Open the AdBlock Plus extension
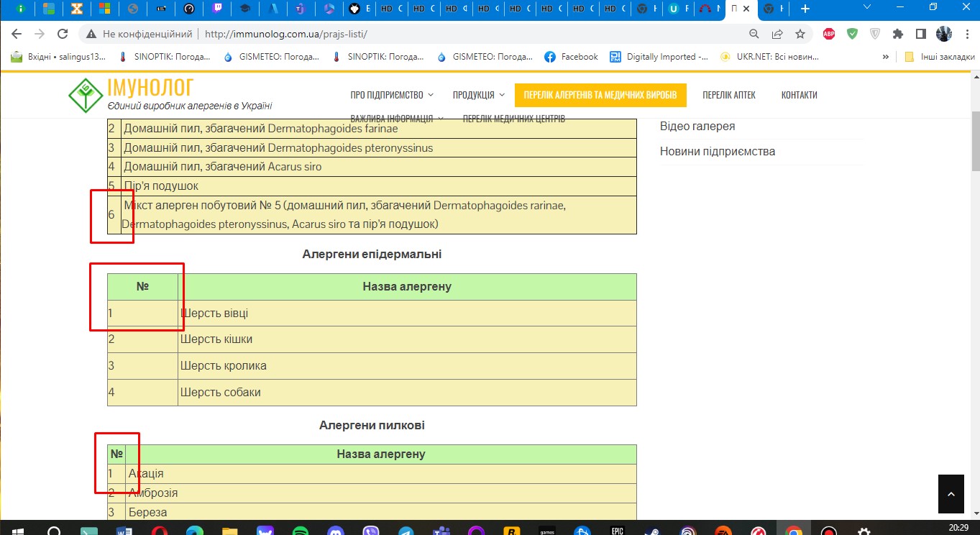980x535 pixels. coord(829,34)
